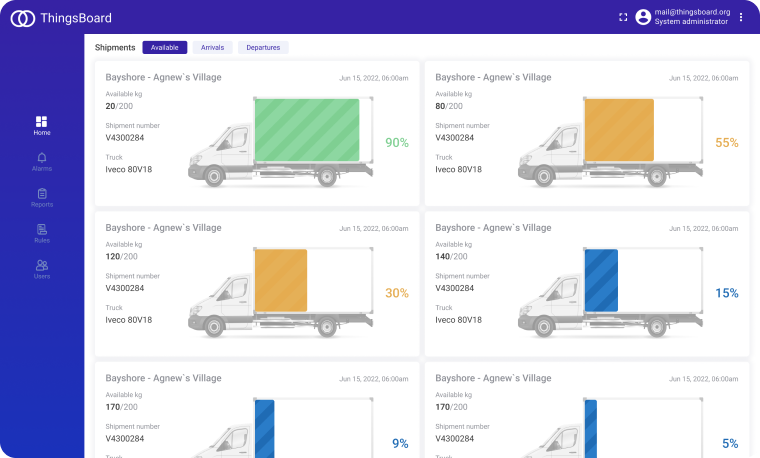Click truck cab image in 15% card
The height and width of the screenshot is (458, 760).
(552, 305)
